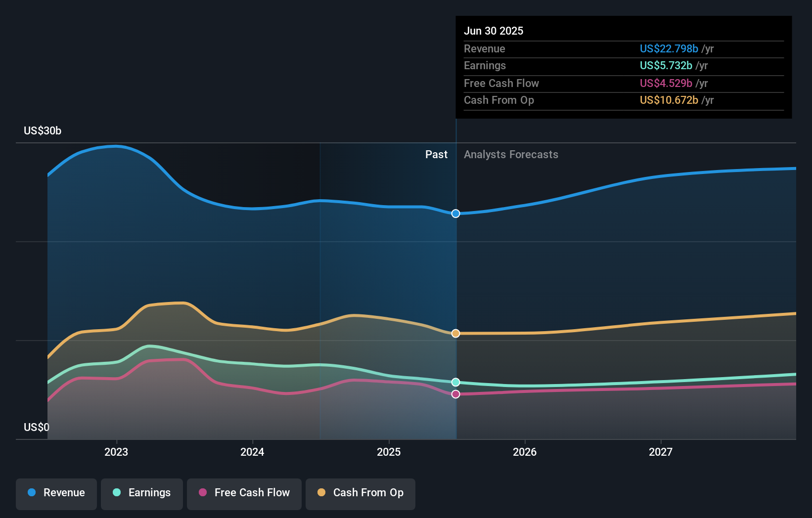Click the pink Free Cash Flow legend dot
This screenshot has width=812, height=518.
[x=204, y=493]
